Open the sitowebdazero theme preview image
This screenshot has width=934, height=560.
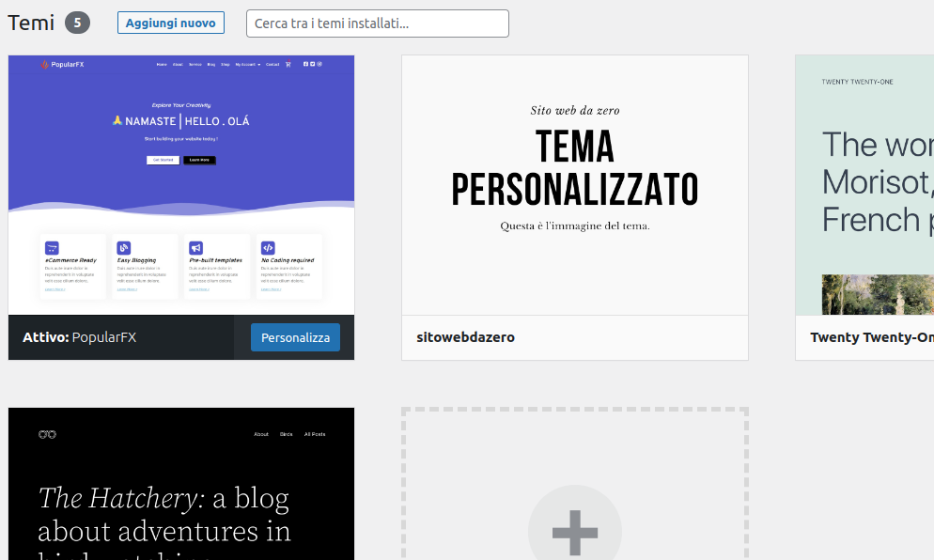(x=574, y=185)
